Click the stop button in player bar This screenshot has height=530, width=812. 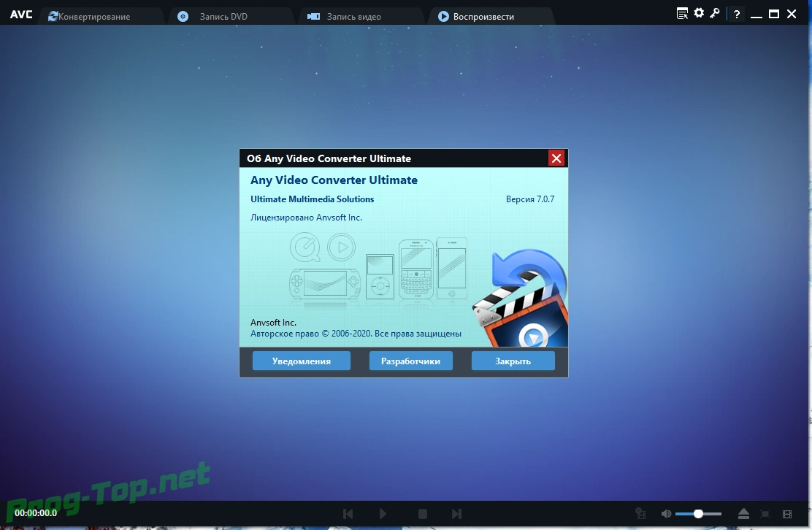[x=423, y=514]
